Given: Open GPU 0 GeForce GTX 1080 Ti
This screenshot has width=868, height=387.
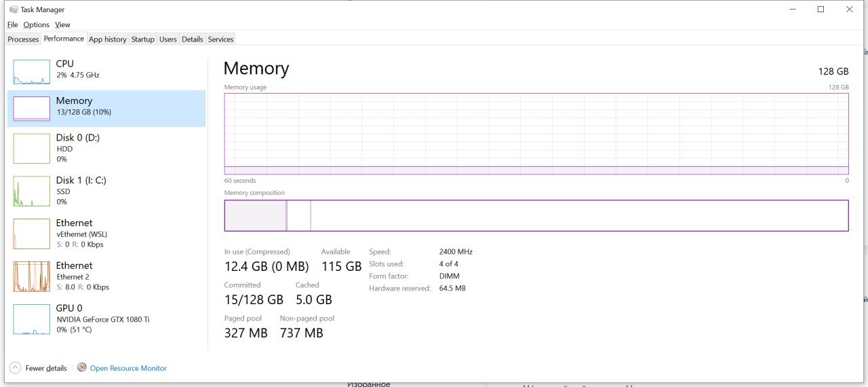Looking at the screenshot, I should point(32,319).
